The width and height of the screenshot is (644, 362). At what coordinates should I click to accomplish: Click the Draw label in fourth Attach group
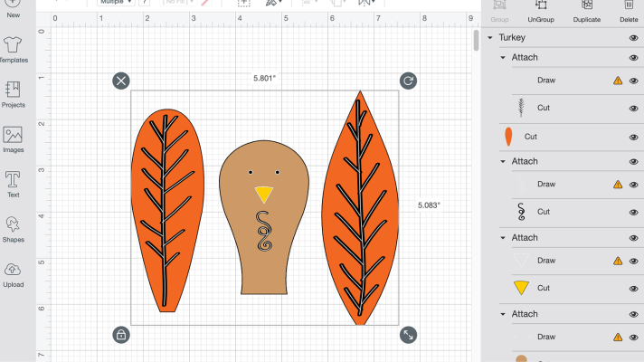(x=546, y=337)
